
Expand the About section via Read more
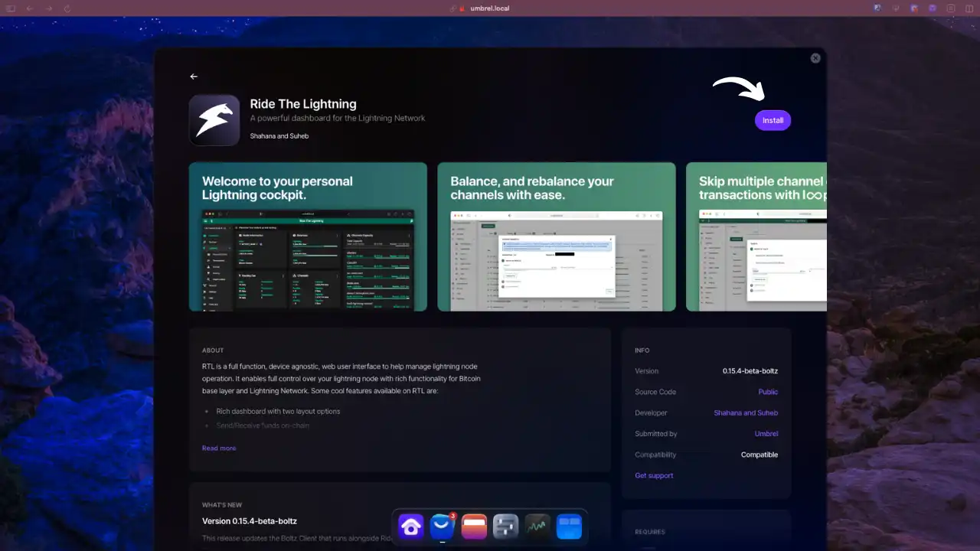click(x=219, y=448)
